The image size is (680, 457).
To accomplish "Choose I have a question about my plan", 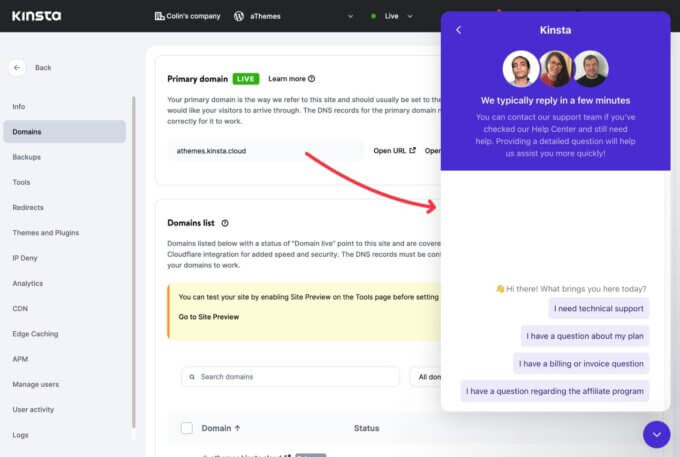I will pos(585,336).
